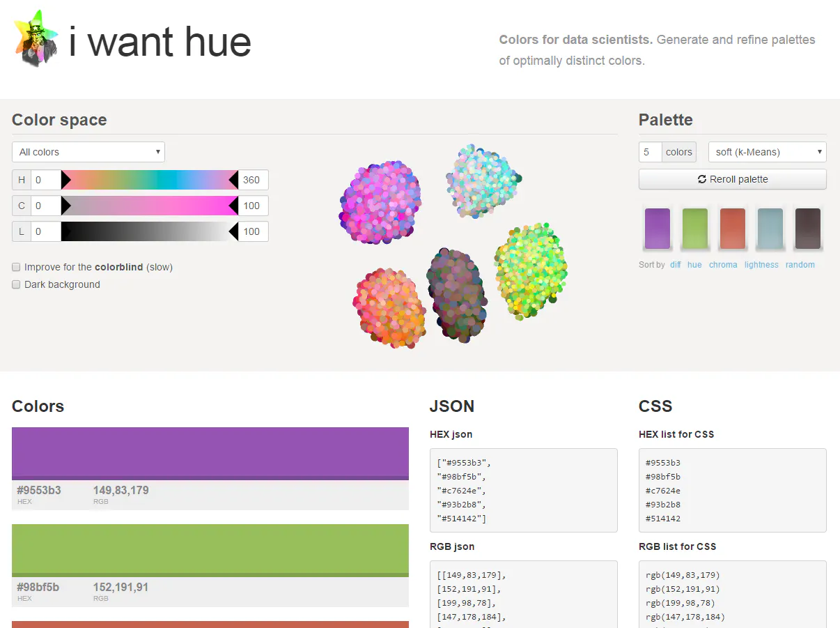
Task: Click the left handle of Lightness slider
Action: point(65,231)
